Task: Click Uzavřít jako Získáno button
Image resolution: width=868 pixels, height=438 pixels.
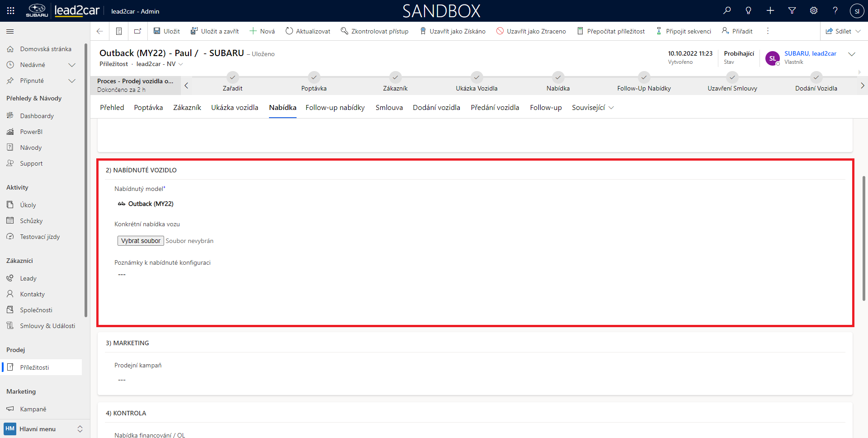Action: tap(453, 31)
